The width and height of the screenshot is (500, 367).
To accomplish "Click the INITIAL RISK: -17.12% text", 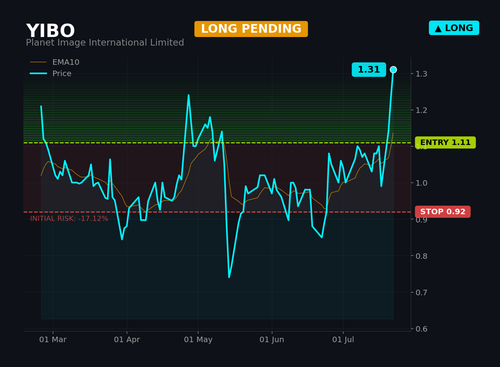I will pos(69,219).
